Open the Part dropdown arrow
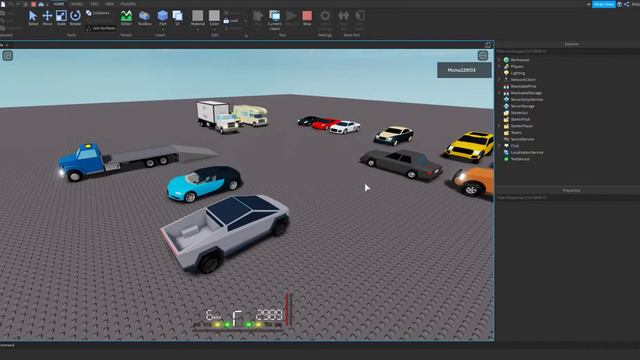 162,29
